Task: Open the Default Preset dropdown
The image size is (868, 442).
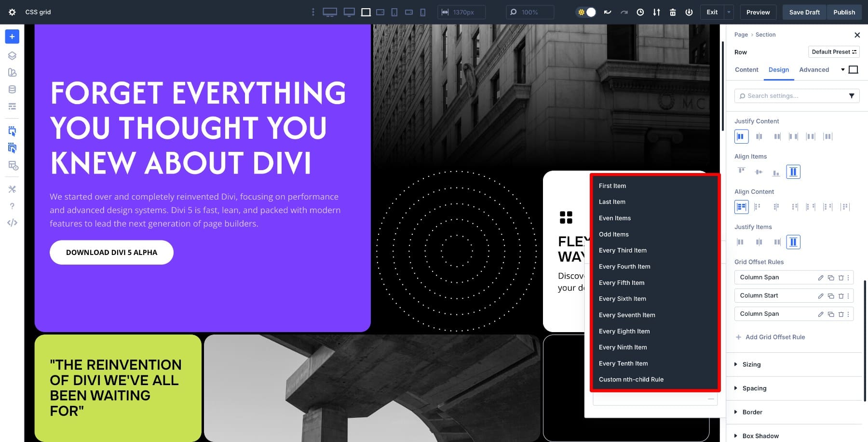Action: pyautogui.click(x=834, y=52)
